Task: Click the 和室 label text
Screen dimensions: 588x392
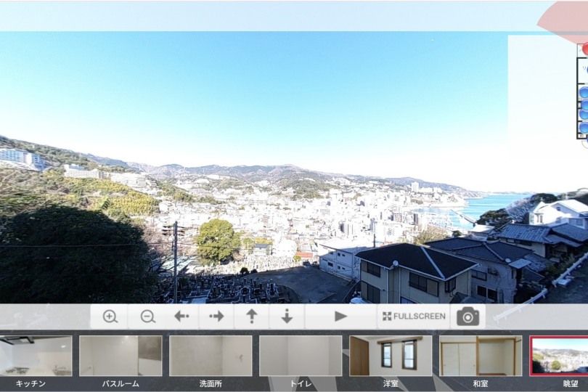Action: click(x=481, y=384)
